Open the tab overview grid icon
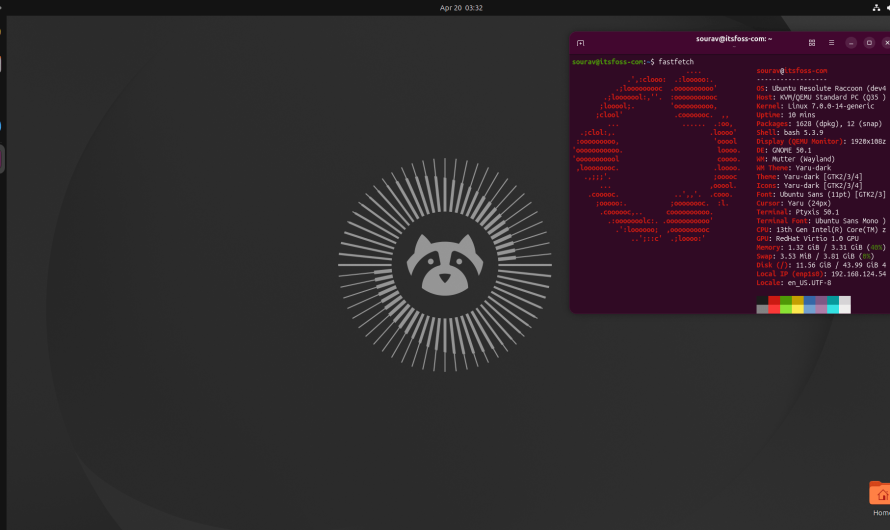The image size is (890, 530). [812, 43]
